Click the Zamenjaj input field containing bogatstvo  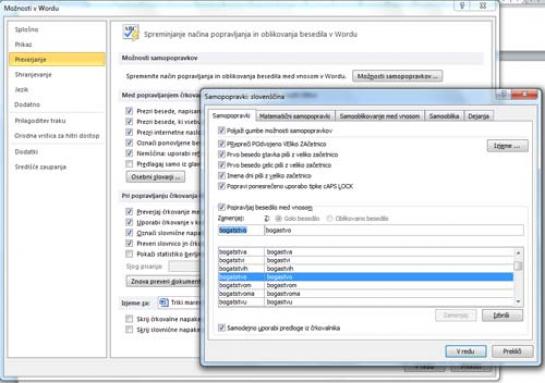tap(241, 230)
